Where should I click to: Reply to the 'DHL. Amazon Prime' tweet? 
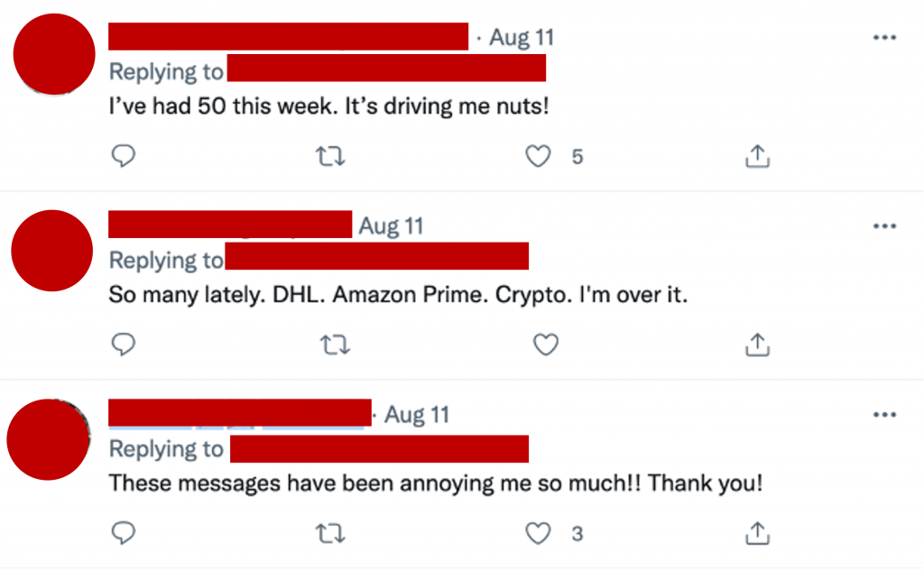coord(124,345)
